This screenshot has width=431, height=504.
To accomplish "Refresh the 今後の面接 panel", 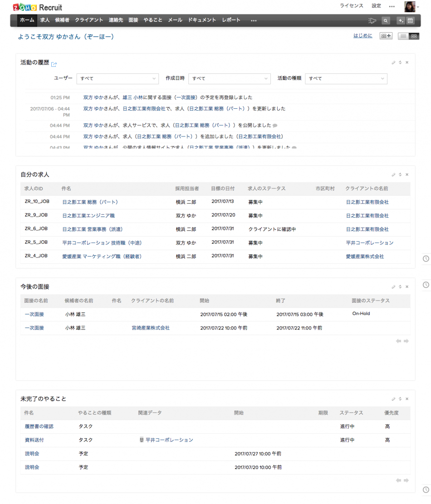I will 400,286.
